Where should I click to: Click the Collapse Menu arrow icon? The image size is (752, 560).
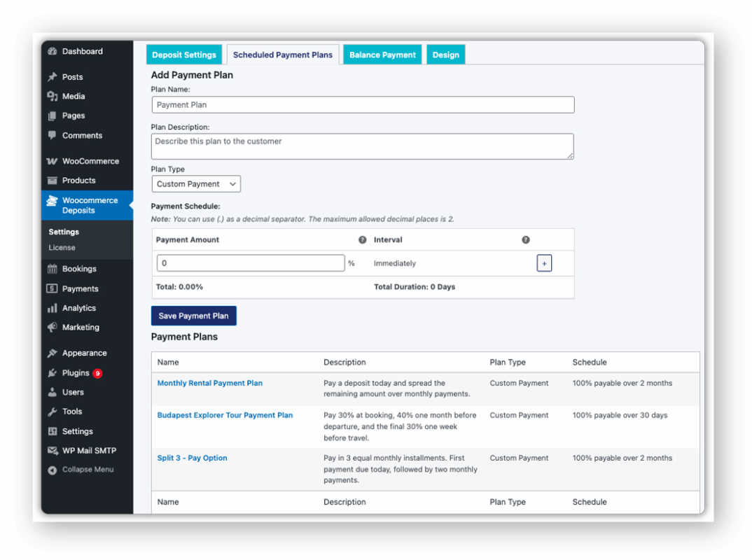point(53,470)
